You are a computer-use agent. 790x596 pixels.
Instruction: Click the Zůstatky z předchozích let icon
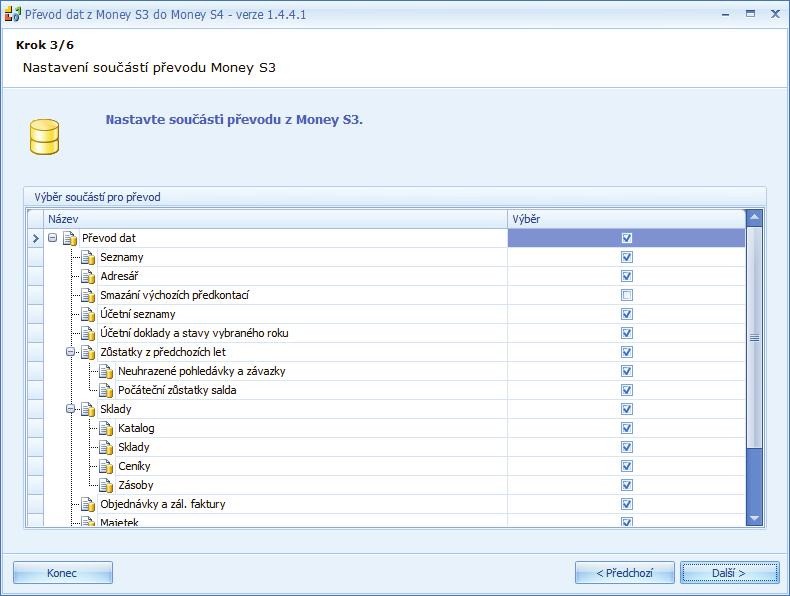coord(88,352)
